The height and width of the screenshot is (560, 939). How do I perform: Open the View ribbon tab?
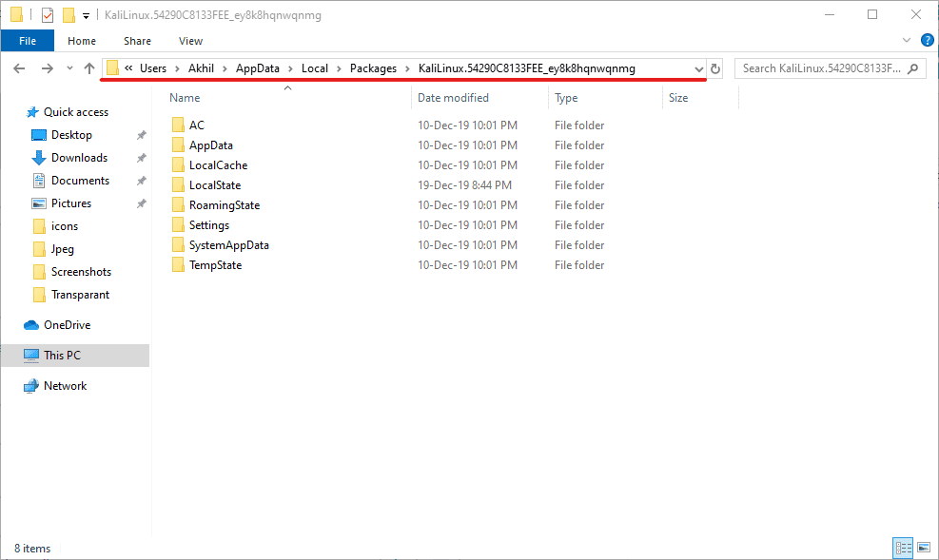[190, 41]
